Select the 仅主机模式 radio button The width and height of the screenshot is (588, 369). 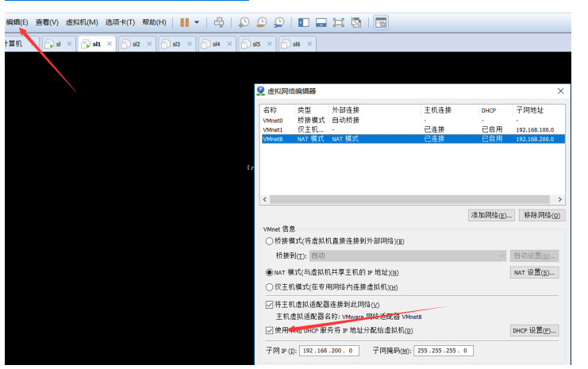269,287
